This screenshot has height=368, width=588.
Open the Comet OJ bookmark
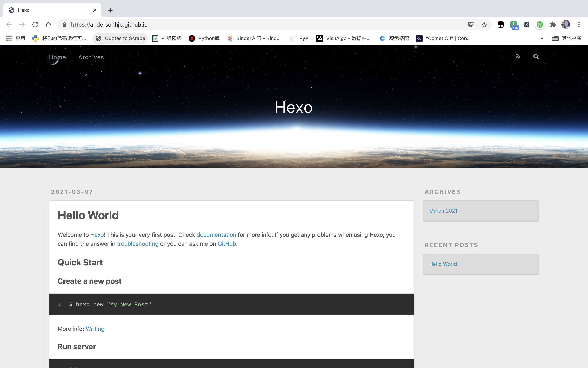pyautogui.click(x=443, y=38)
